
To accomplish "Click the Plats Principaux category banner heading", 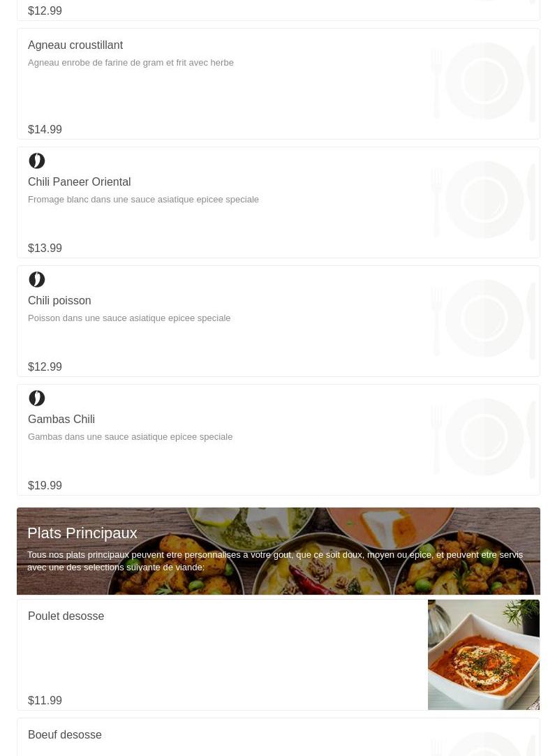I will pyautogui.click(x=82, y=533).
